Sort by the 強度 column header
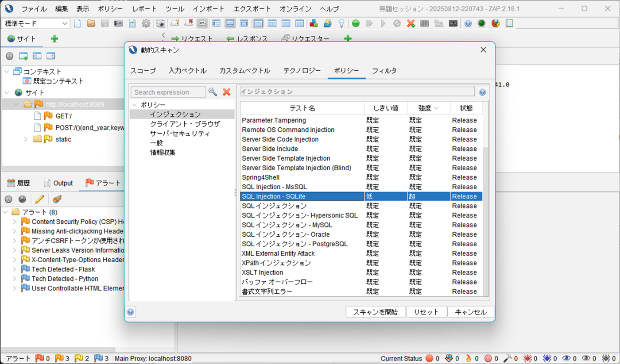620x364 pixels. tap(429, 108)
